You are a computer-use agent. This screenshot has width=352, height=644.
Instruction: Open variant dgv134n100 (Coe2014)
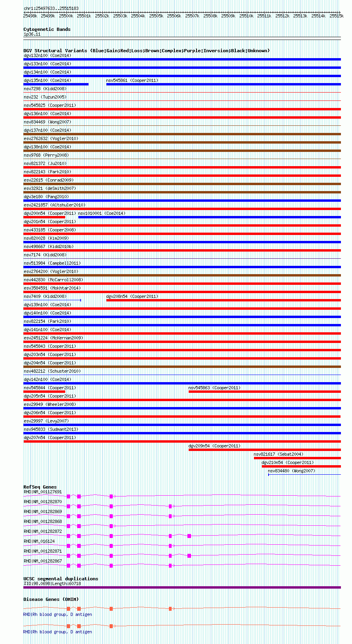coord(47,72)
